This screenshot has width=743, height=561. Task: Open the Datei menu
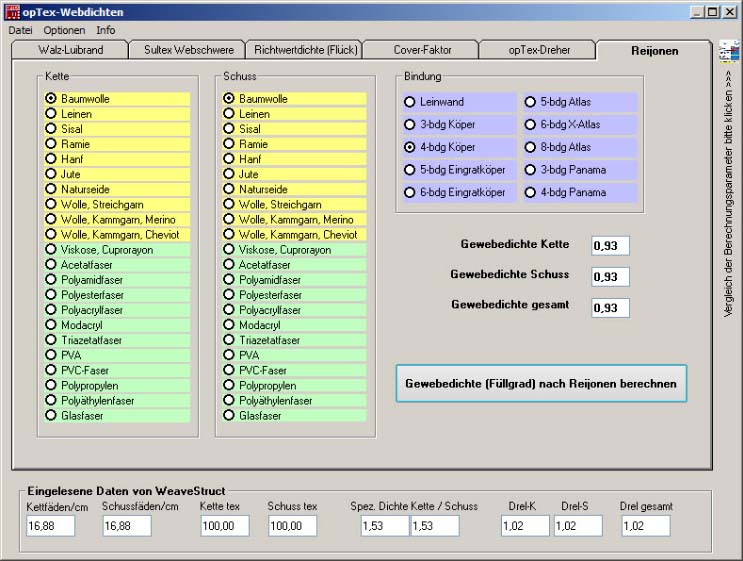[x=20, y=30]
